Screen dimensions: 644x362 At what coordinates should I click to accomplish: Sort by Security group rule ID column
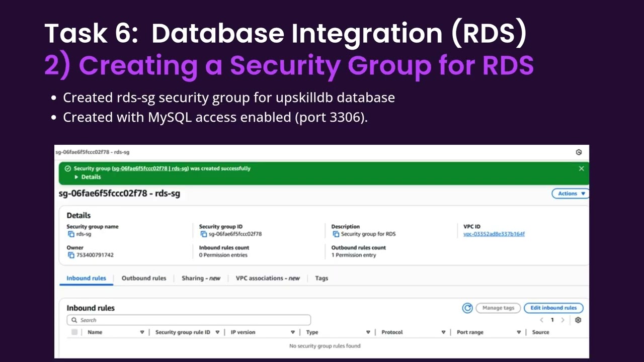[x=217, y=332]
